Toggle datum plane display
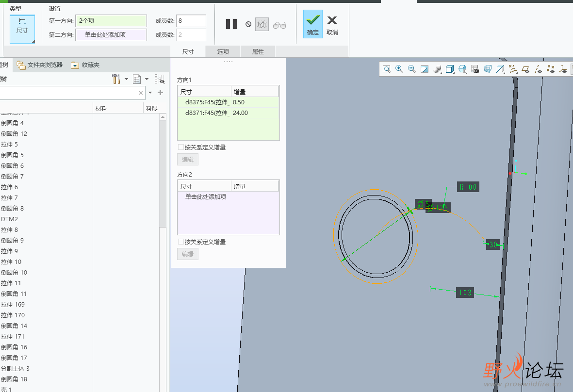This screenshot has width=573, height=392. 526,69
